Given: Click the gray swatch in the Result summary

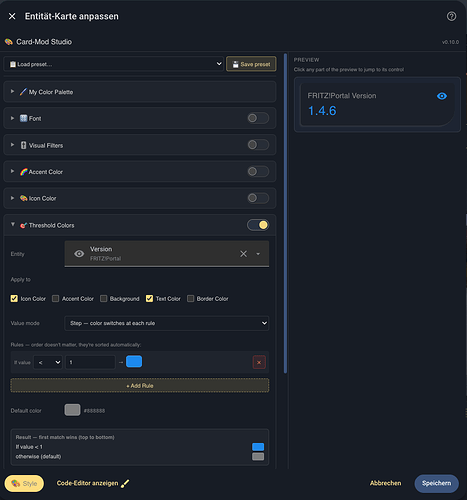Looking at the screenshot, I should 258,456.
